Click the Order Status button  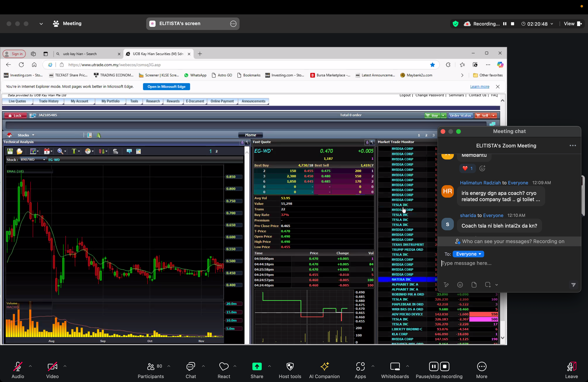pyautogui.click(x=460, y=115)
